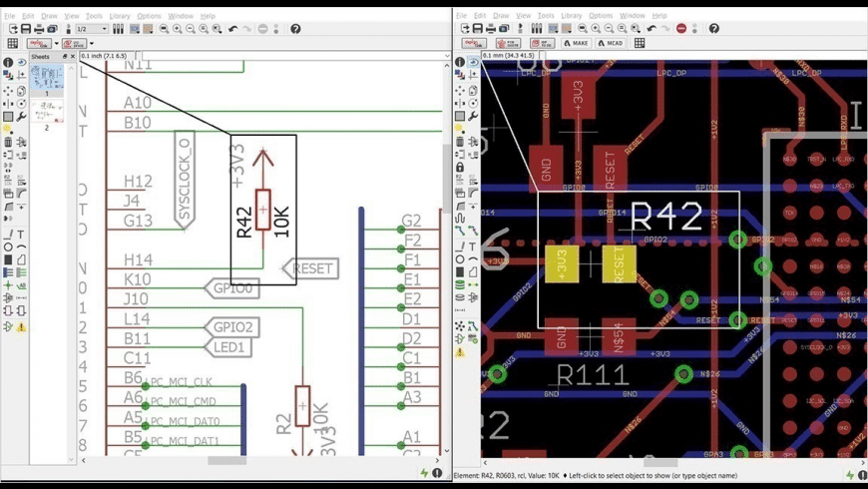Select the Text tool in schematic palette
Screen dimensions: 868x489
(21, 234)
